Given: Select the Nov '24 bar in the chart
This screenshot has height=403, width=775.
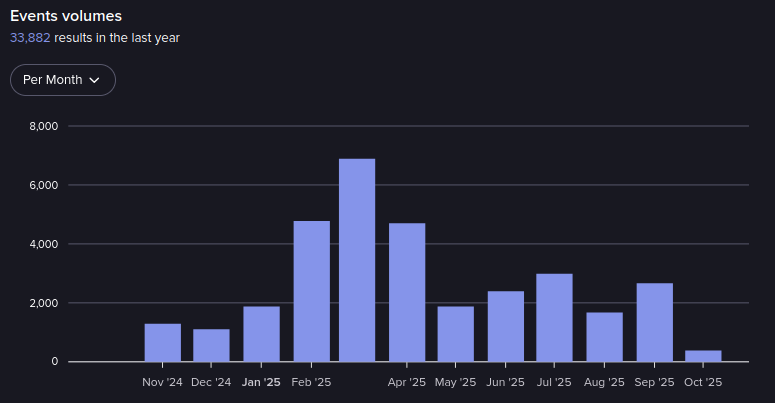Looking at the screenshot, I should point(162,343).
